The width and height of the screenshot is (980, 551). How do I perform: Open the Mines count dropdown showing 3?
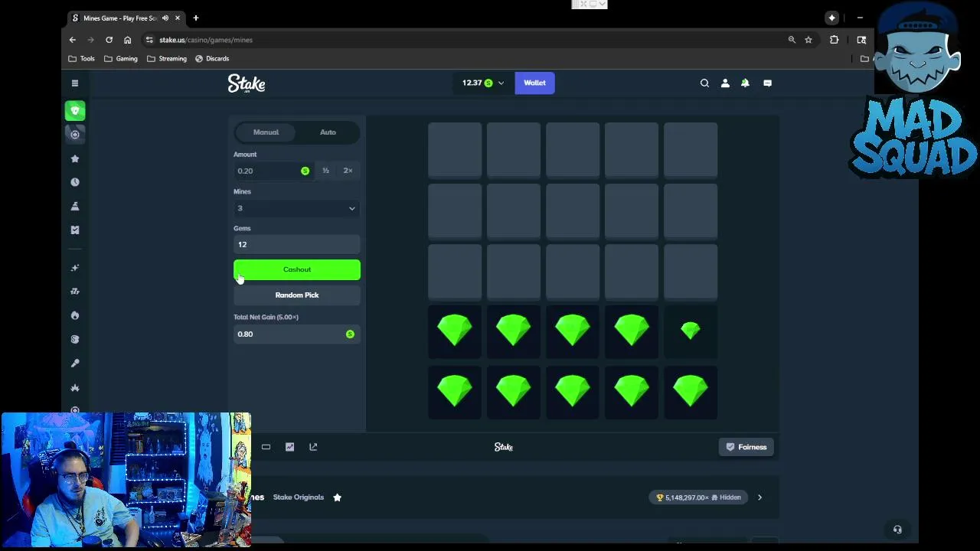coord(296,208)
